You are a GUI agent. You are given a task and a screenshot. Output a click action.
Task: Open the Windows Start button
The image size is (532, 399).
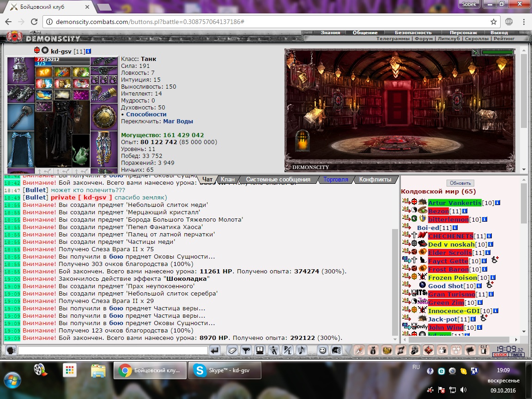click(12, 380)
